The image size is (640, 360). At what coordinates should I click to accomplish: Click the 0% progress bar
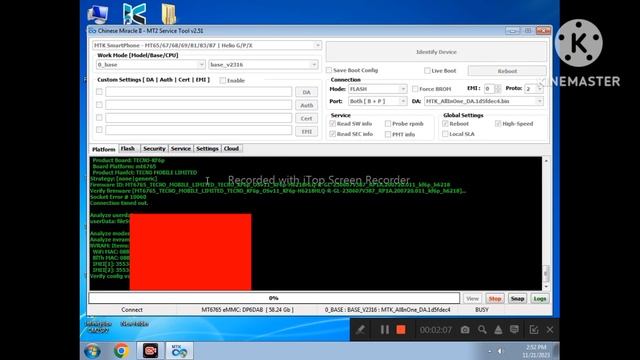pos(274,298)
